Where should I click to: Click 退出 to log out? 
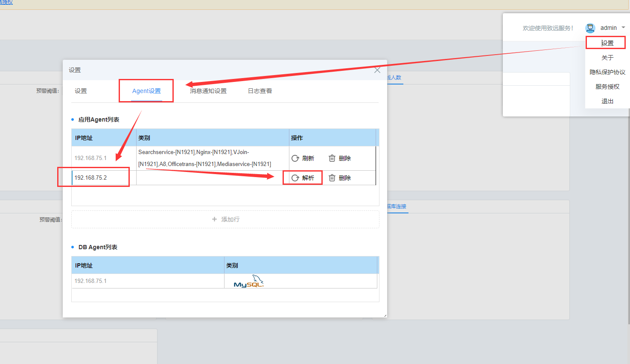(x=607, y=101)
